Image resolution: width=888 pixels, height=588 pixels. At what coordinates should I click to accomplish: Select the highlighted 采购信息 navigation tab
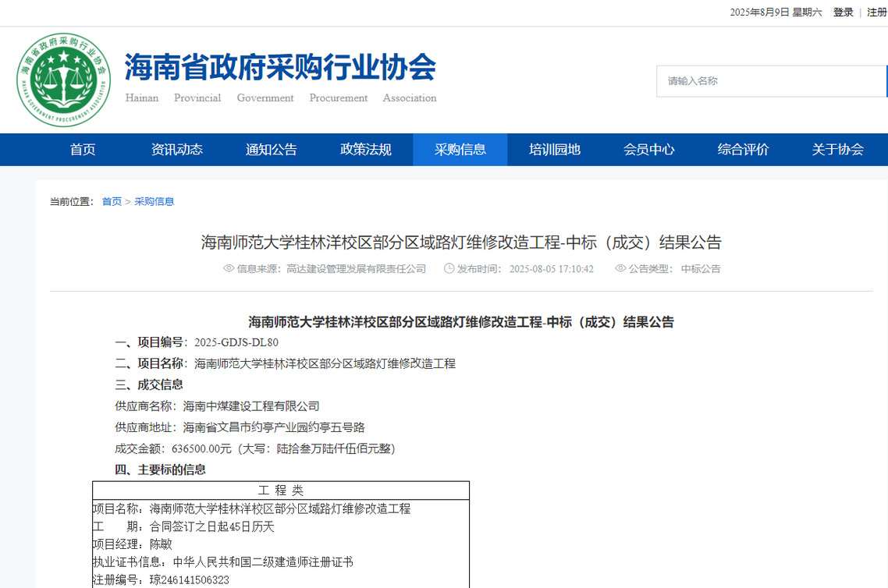click(460, 150)
